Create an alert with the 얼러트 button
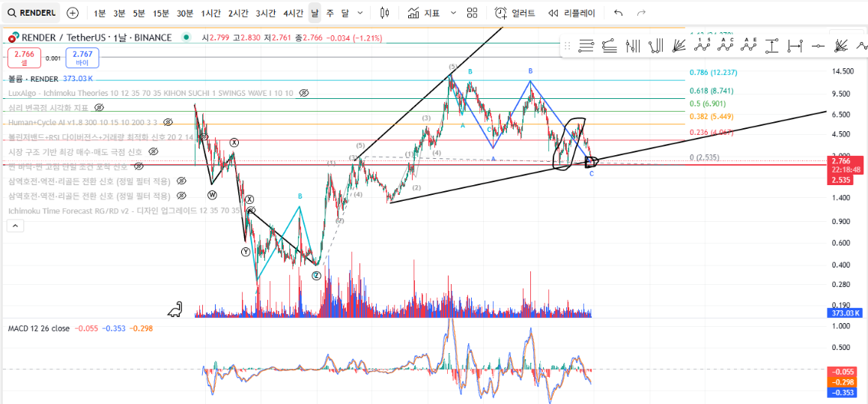The image size is (868, 404). 515,13
